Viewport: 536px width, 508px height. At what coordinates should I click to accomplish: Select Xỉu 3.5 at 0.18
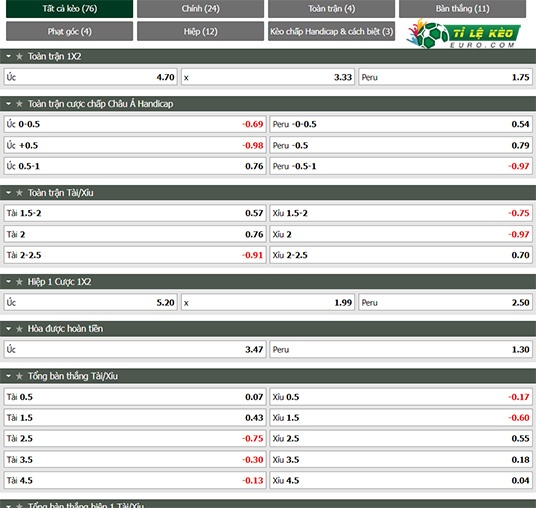coord(401,459)
